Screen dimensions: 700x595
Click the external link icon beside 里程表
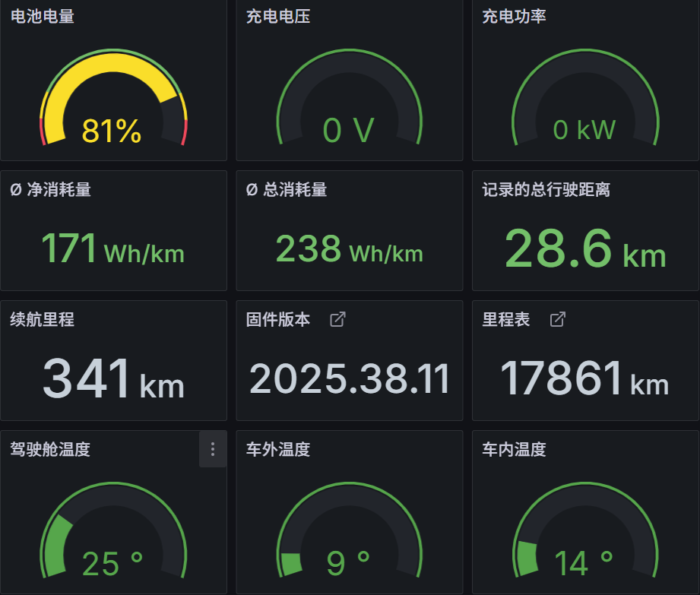[557, 320]
